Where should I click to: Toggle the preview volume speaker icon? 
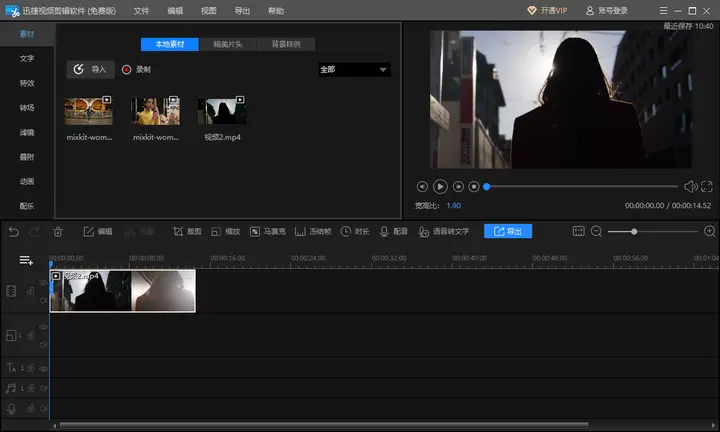click(x=690, y=186)
